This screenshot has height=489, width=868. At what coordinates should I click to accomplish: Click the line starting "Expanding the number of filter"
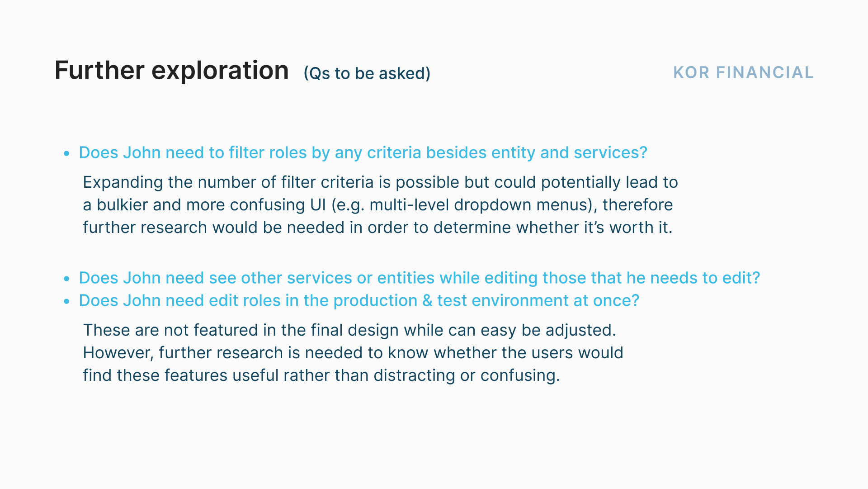pos(380,182)
